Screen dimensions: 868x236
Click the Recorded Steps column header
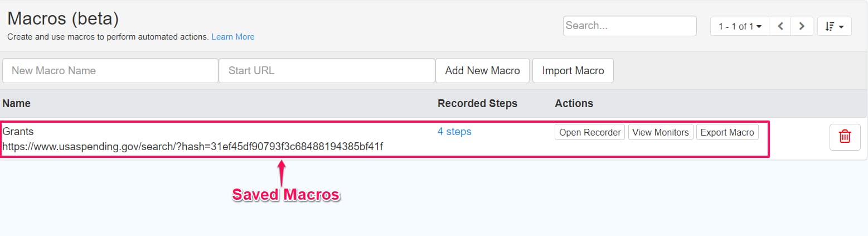[x=477, y=103]
